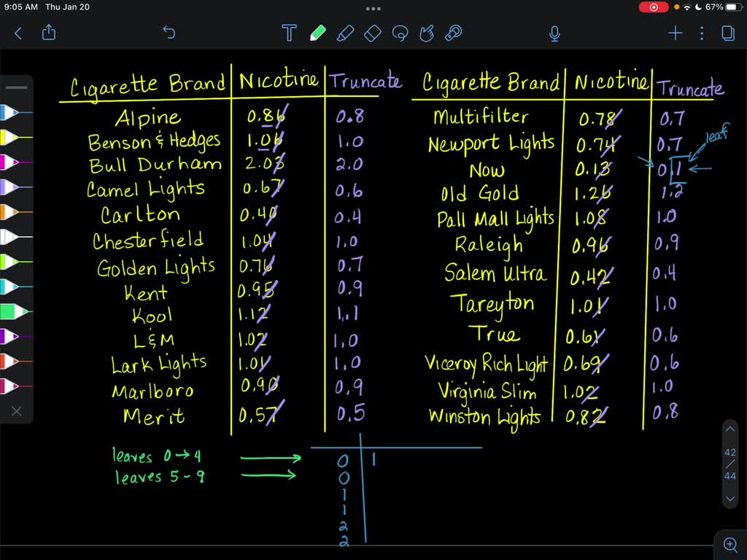The image size is (747, 560).
Task: Go to next page with down chevron
Action: [729, 499]
